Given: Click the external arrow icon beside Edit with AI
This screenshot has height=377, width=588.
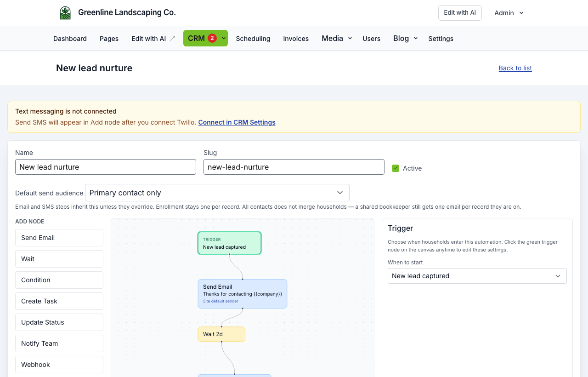Looking at the screenshot, I should [x=172, y=39].
